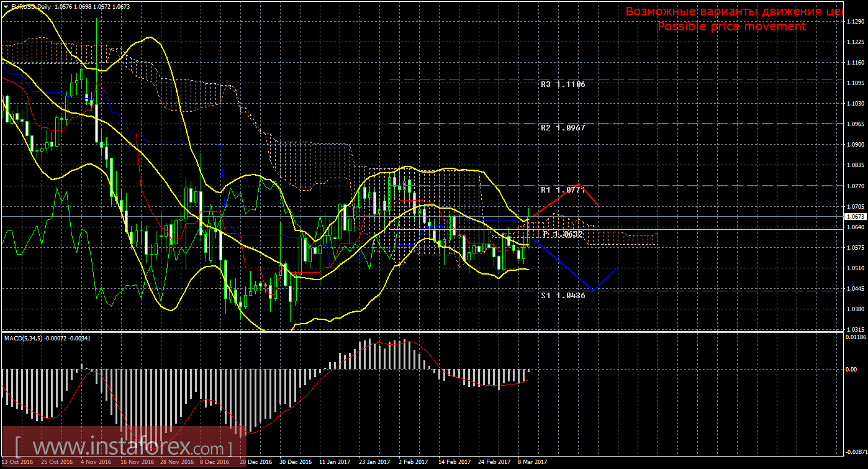Screen dimensions: 868x469
Task: Open the www.instaforex.com watermark link
Action: 124,447
